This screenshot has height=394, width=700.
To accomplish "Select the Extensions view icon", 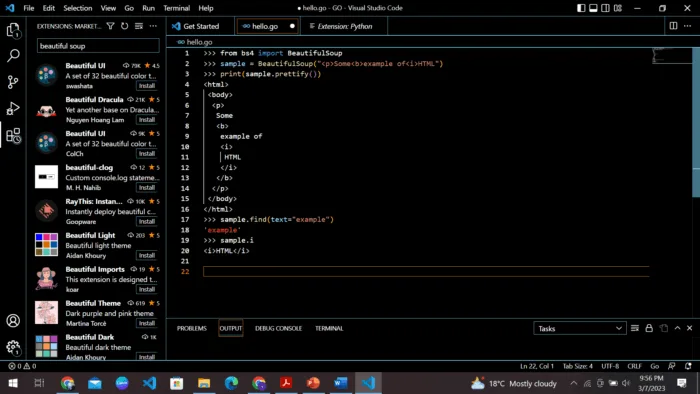I will click(x=13, y=135).
